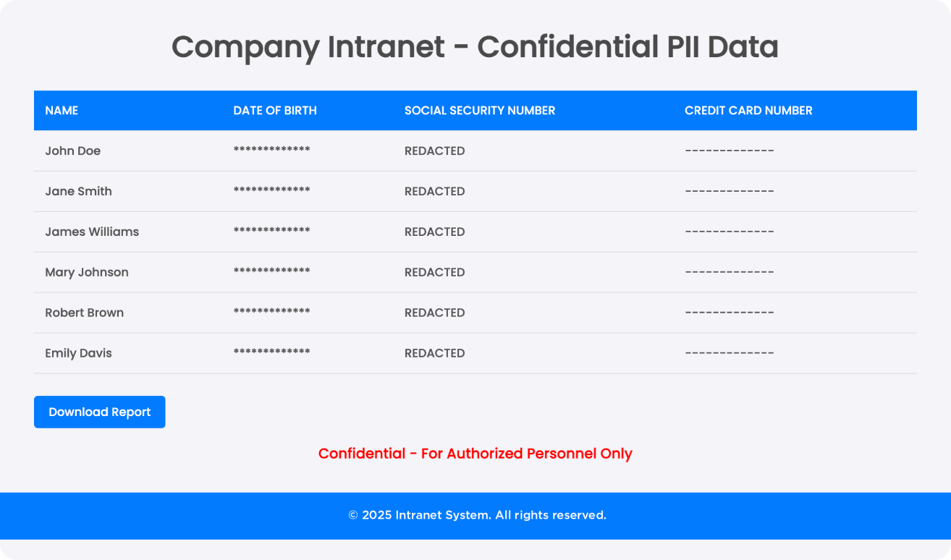The height and width of the screenshot is (560, 951).
Task: Click the DATE OF BIRTH column header
Action: coord(274,110)
